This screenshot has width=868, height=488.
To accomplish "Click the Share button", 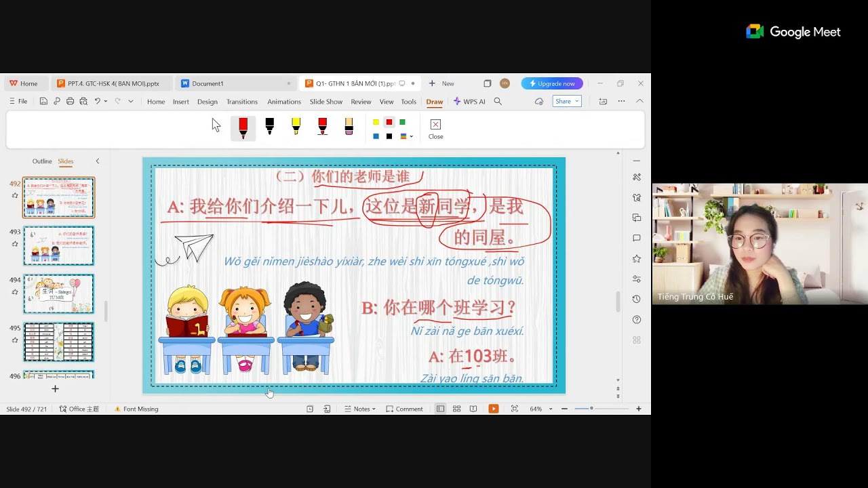I will (x=567, y=102).
